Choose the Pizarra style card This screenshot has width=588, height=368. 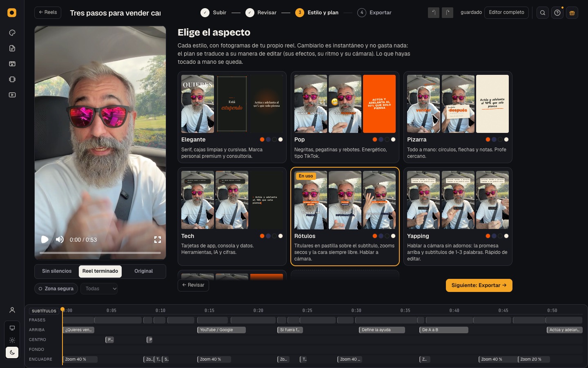pos(458,117)
